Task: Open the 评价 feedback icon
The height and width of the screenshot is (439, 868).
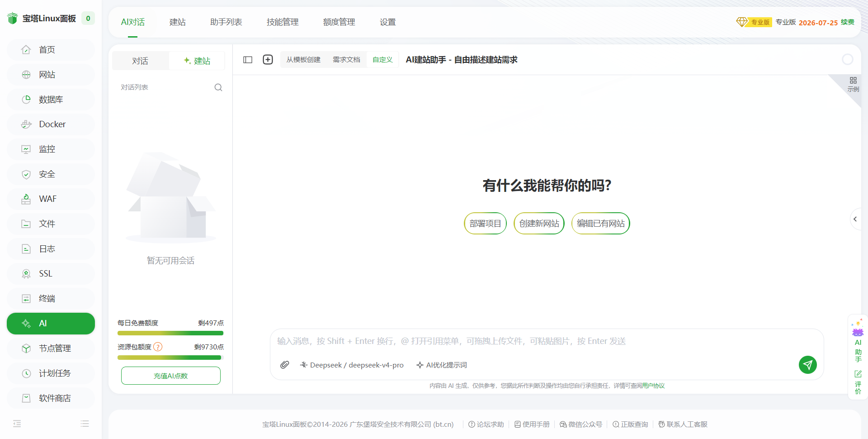Action: (858, 382)
